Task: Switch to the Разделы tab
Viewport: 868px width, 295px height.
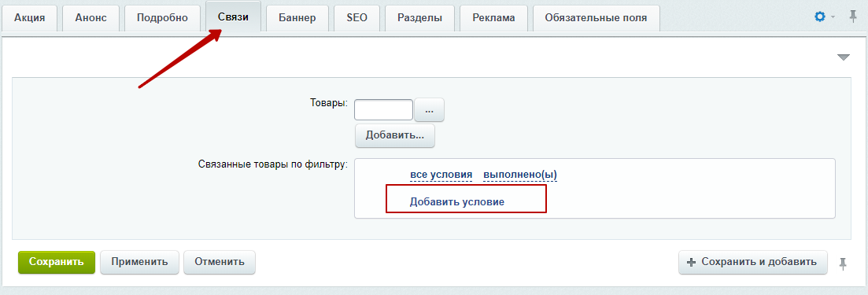Action: click(x=419, y=18)
